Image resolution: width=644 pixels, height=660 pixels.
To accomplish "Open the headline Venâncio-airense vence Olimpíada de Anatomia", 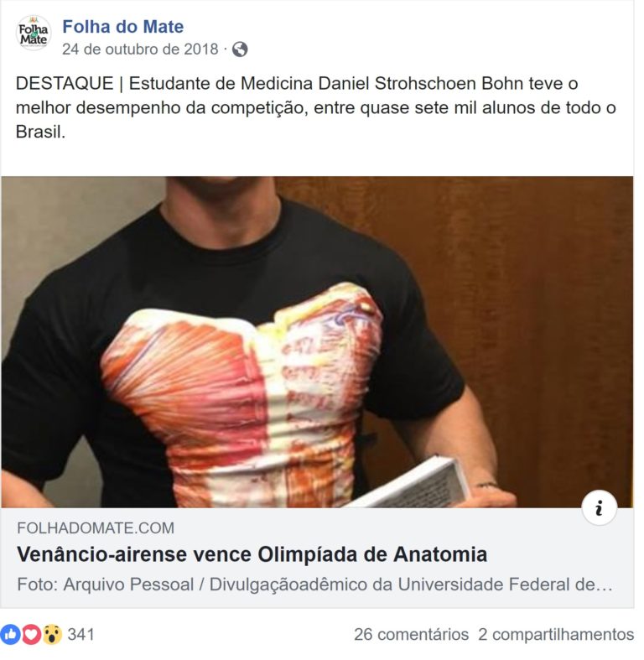I will [252, 554].
